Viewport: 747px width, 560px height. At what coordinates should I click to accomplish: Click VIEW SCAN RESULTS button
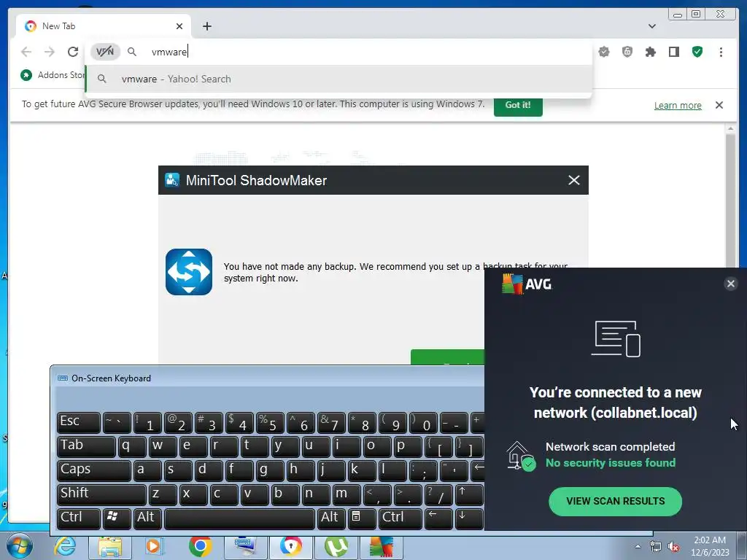tap(615, 501)
